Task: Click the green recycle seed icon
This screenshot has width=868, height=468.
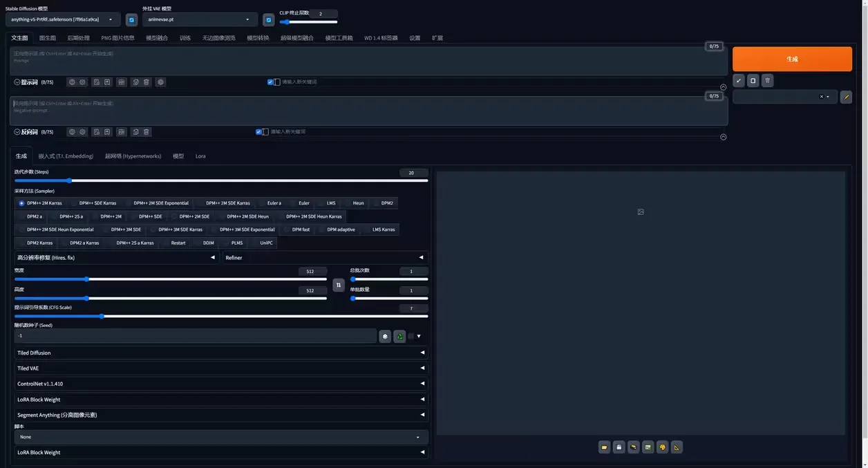Action: (x=399, y=336)
